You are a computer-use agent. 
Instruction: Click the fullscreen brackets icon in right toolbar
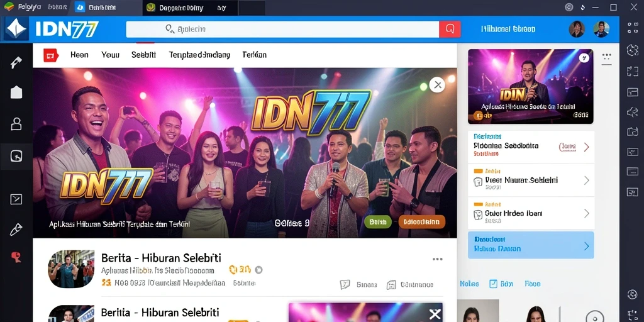tap(632, 72)
